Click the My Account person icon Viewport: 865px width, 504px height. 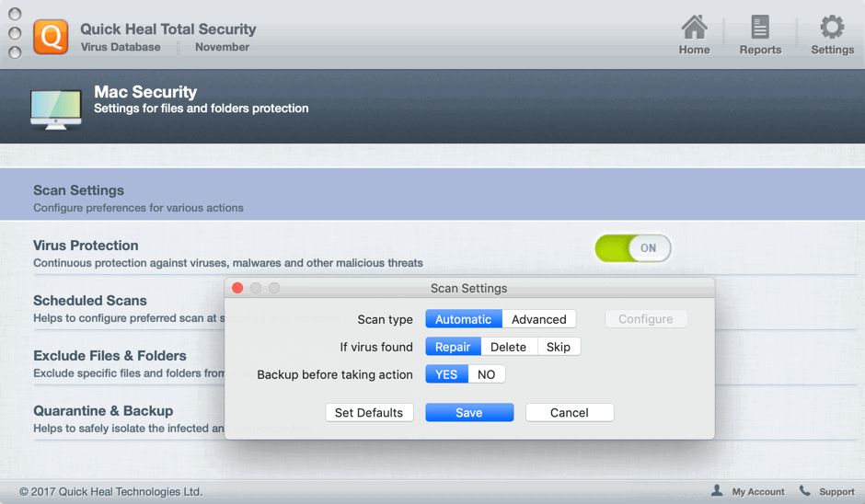click(717, 491)
